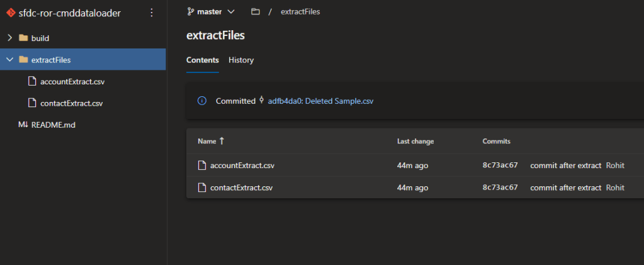The width and height of the screenshot is (644, 265).
Task: Sort the list by Name column
Action: (207, 141)
